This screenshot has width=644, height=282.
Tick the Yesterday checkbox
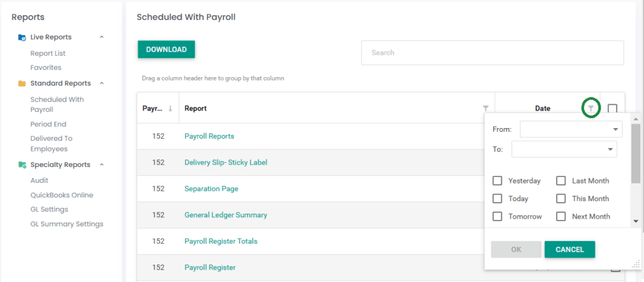pos(497,181)
